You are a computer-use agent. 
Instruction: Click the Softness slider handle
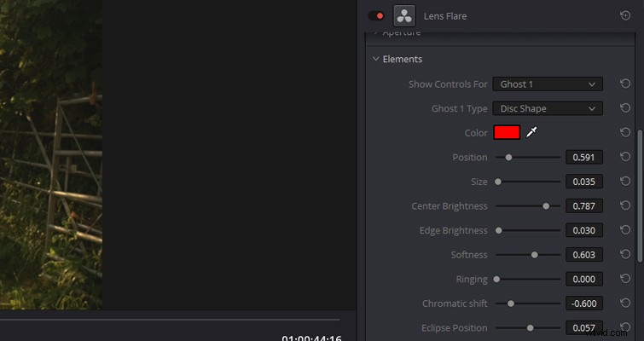(x=535, y=255)
